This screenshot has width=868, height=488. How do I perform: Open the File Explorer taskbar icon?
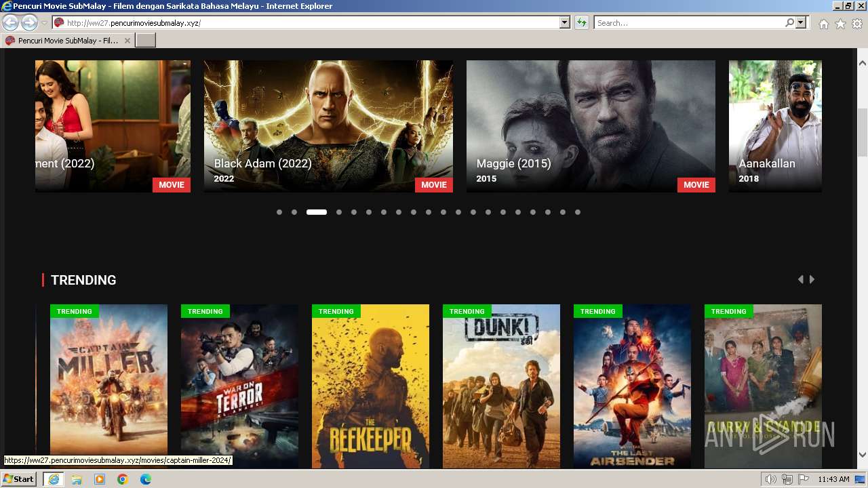(77, 479)
